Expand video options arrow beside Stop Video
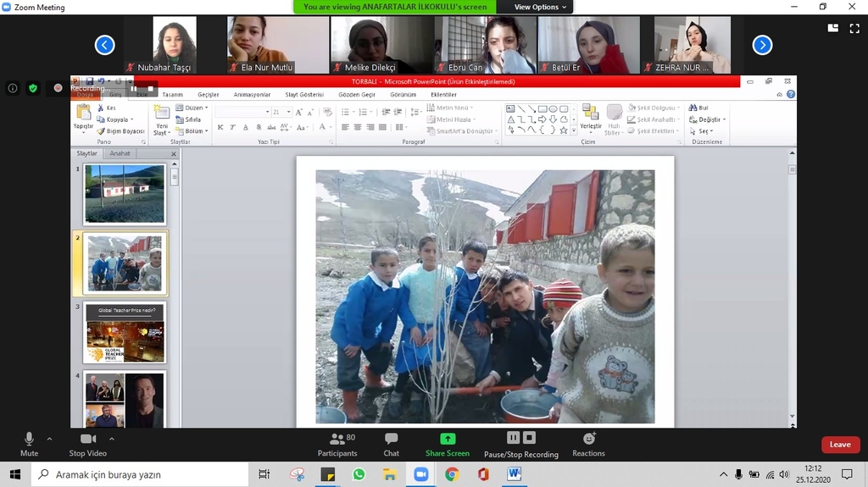This screenshot has width=868, height=487. [111, 439]
